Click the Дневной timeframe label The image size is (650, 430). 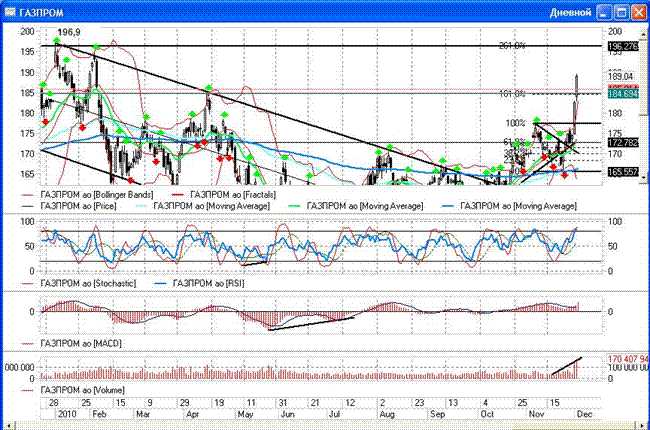click(570, 13)
